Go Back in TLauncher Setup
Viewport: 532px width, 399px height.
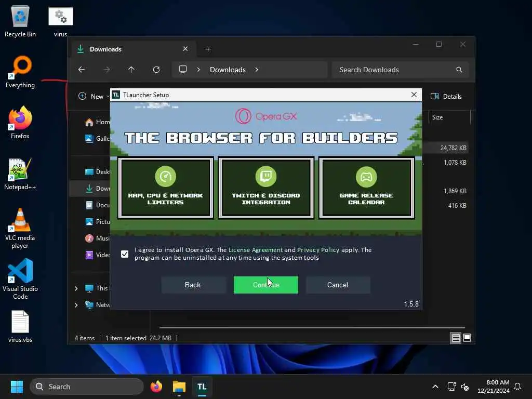(x=193, y=285)
